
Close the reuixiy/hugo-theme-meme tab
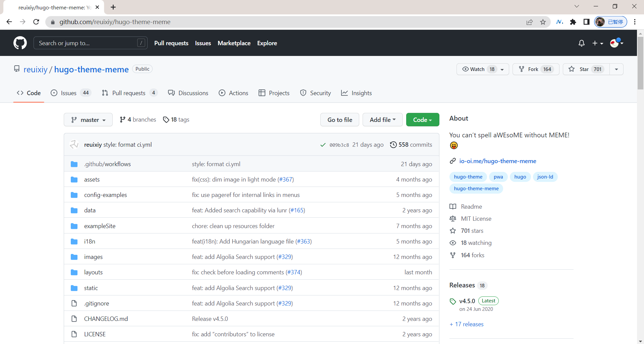97,7
